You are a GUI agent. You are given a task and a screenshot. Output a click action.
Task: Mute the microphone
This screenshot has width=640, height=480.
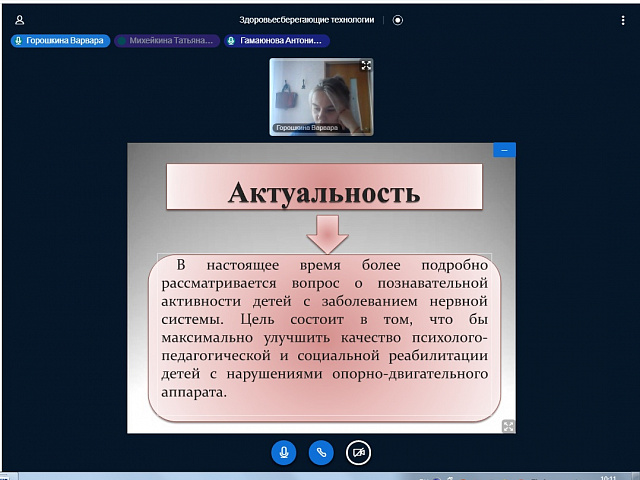284,452
